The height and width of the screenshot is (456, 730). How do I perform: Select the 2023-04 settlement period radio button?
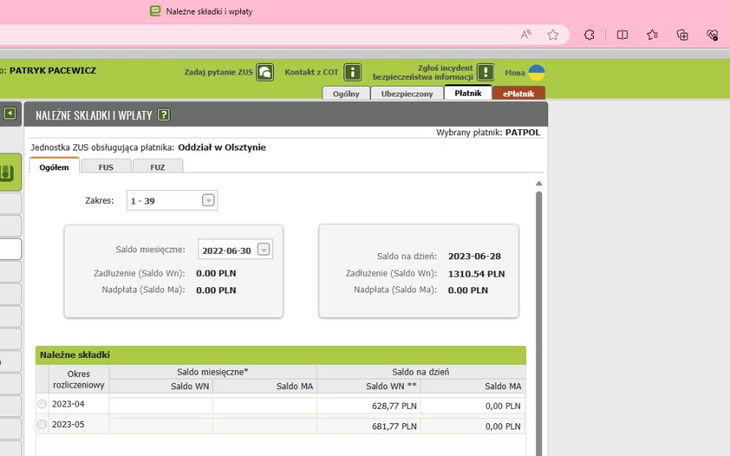tap(42, 404)
